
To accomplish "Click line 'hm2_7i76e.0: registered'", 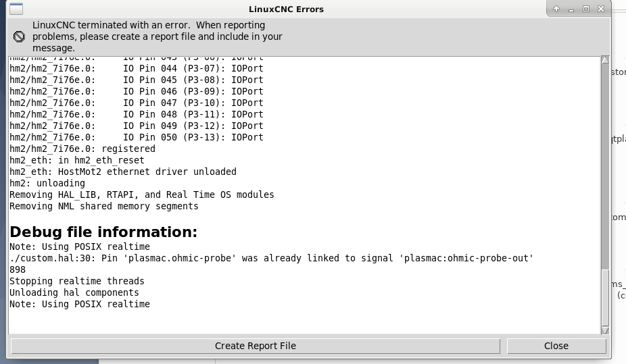I will 82,149.
